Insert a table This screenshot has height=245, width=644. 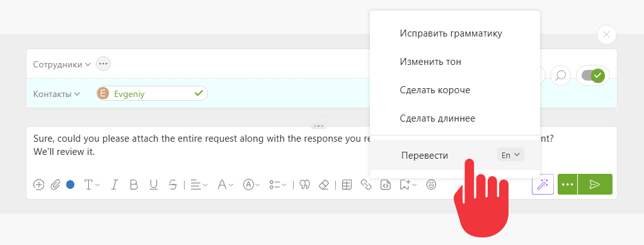pyautogui.click(x=347, y=185)
